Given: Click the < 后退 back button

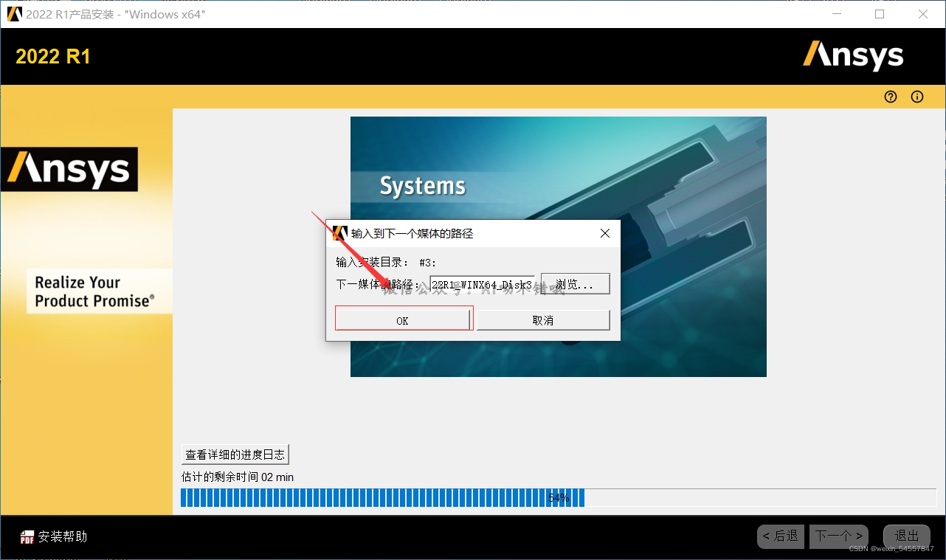Looking at the screenshot, I should pos(781,536).
